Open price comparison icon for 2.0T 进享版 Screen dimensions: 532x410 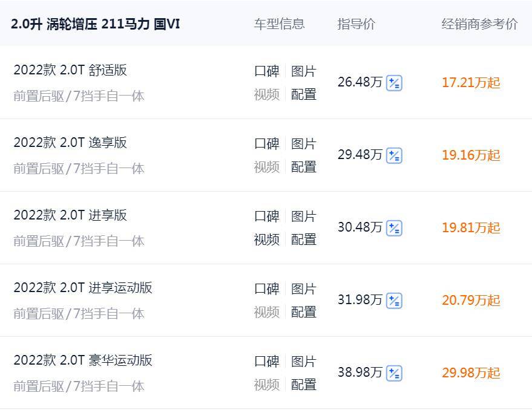(x=394, y=229)
